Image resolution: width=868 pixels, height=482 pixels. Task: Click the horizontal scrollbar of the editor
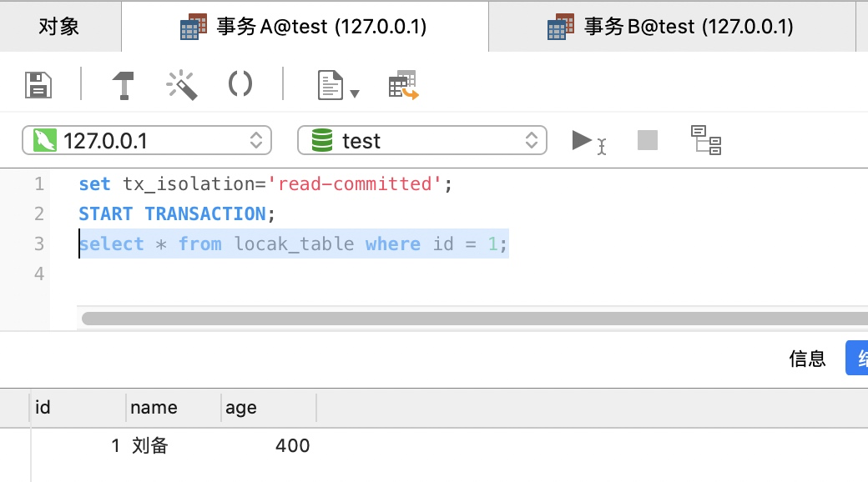474,319
